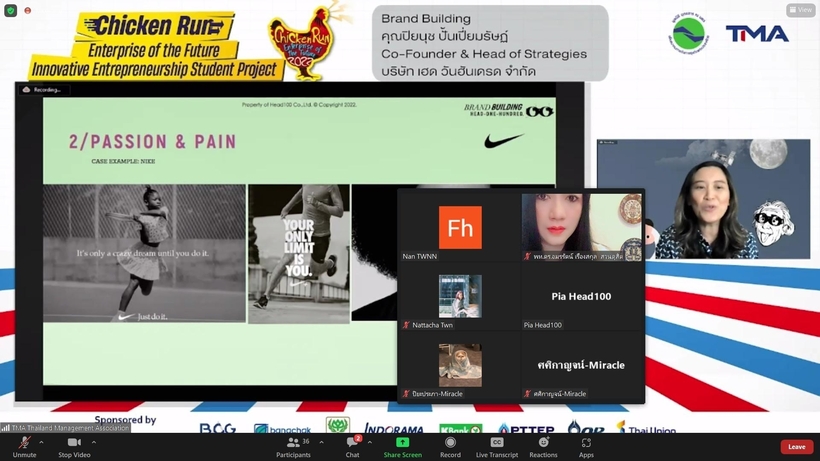Select Pia Head100 participant tile
820x461 pixels.
582,296
